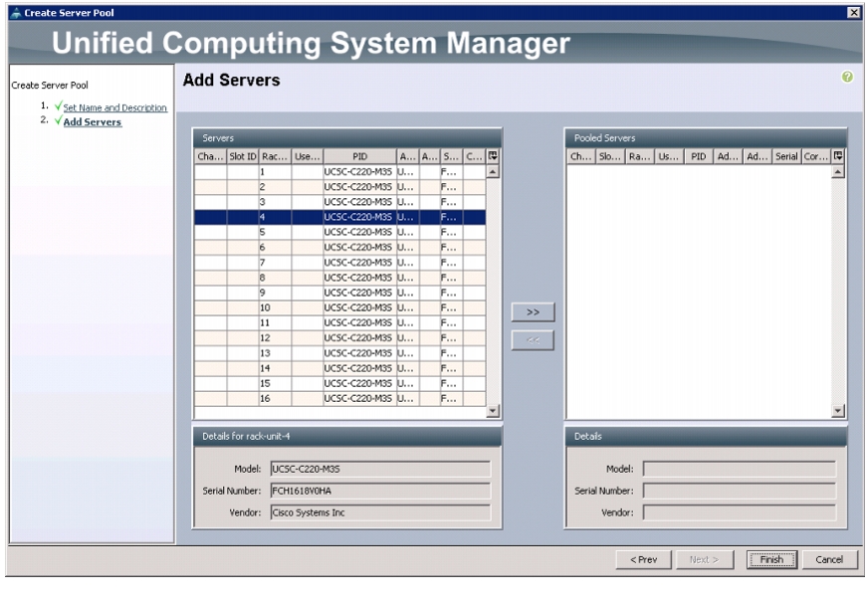
Task: Click empty Serial Number field in Pooled Details
Action: [739, 491]
